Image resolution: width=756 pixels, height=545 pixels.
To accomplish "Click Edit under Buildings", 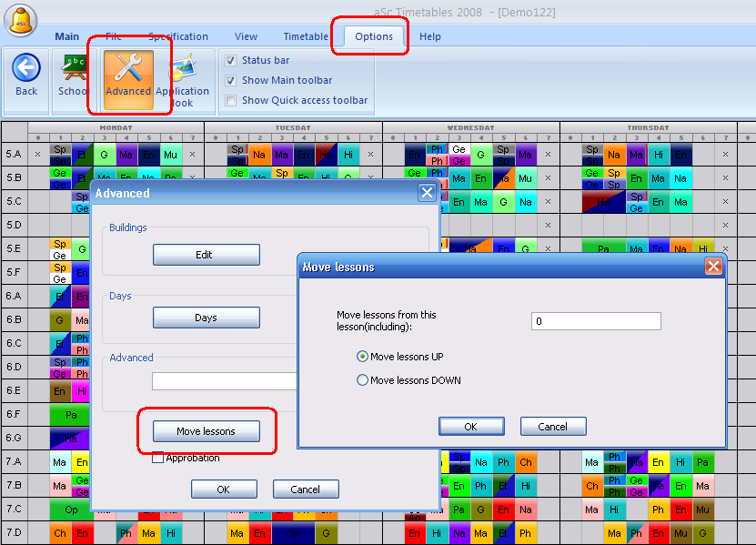I will (206, 255).
